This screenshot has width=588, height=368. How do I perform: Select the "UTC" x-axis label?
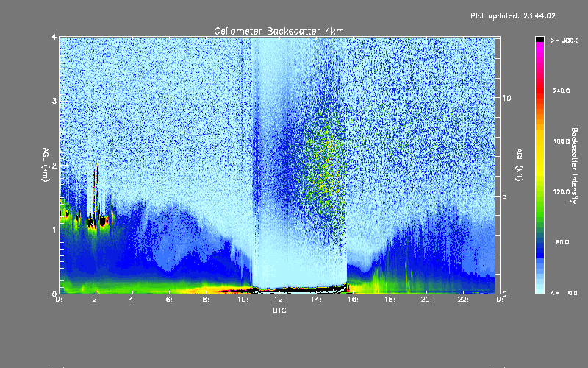click(279, 310)
